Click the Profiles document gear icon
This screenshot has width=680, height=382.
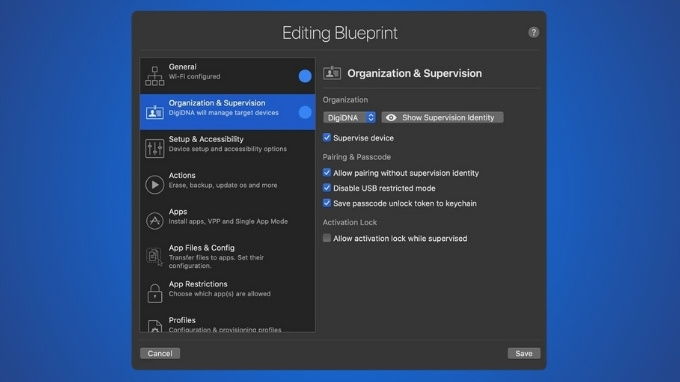pos(154,326)
